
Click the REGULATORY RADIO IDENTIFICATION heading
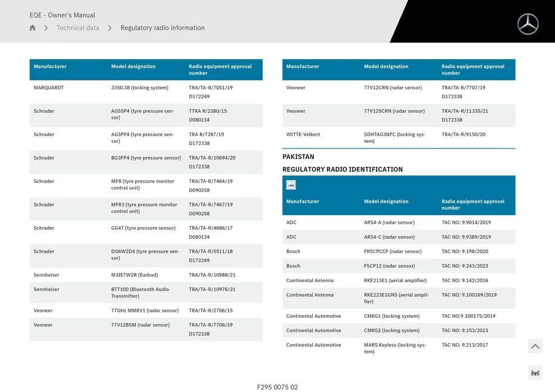pyautogui.click(x=343, y=169)
